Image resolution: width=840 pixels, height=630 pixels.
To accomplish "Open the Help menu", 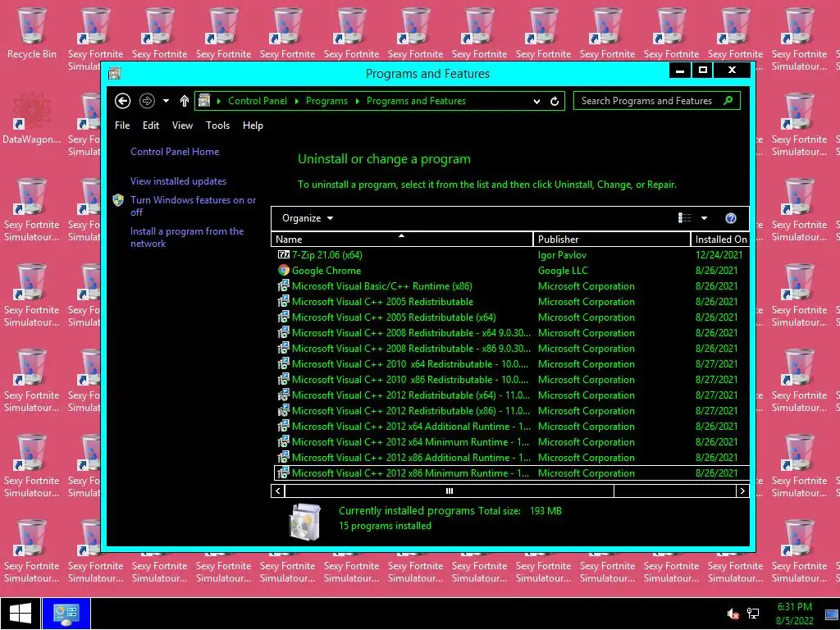I will [x=253, y=126].
